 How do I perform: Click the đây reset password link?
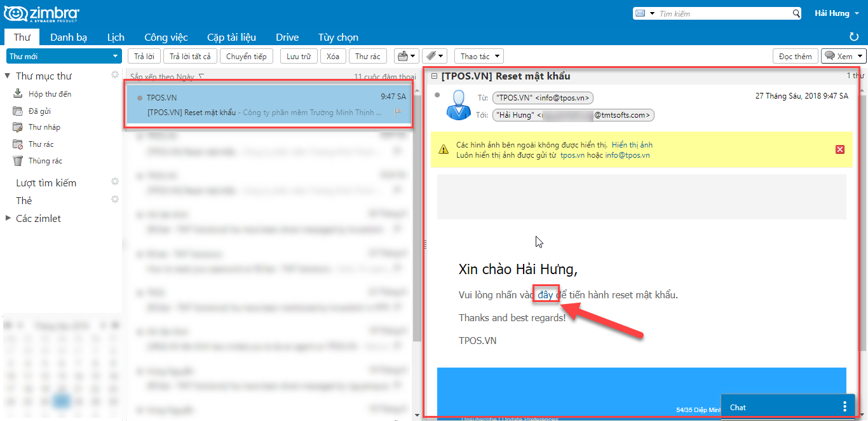(546, 294)
